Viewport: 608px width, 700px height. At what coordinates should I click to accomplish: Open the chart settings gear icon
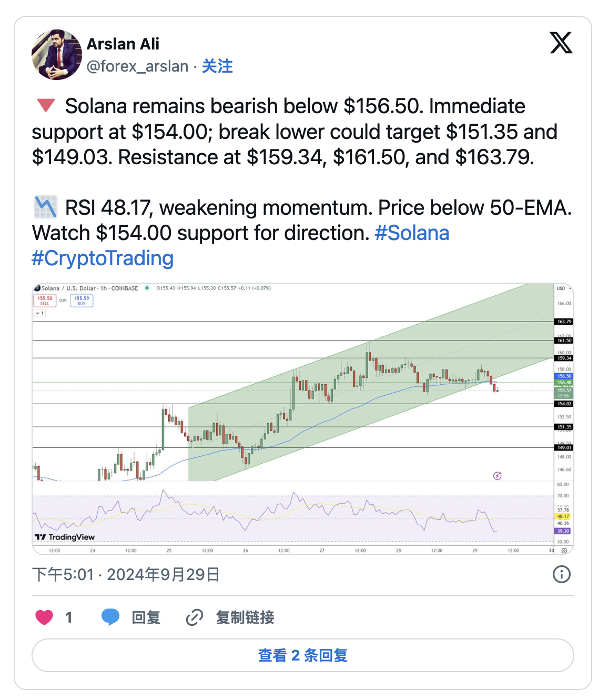(x=564, y=551)
